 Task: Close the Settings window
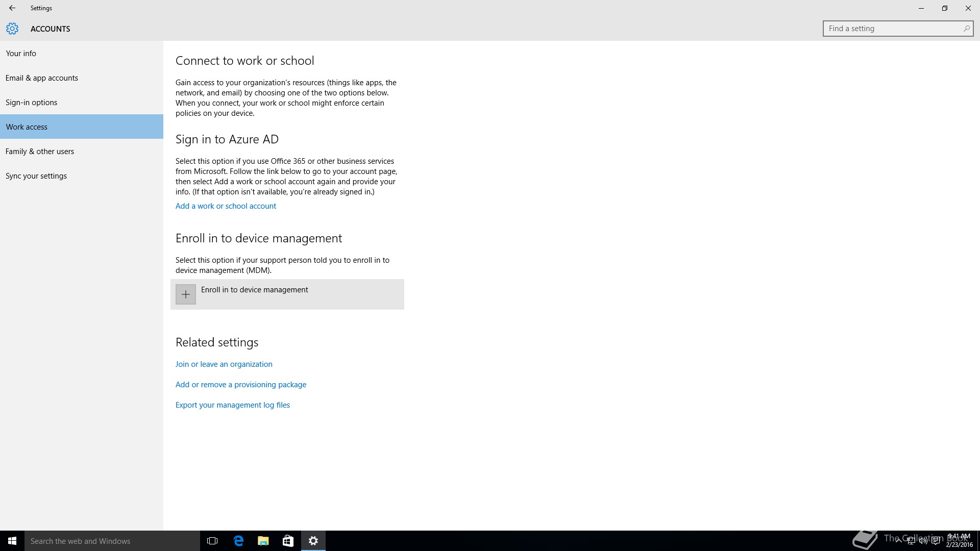pos(968,8)
